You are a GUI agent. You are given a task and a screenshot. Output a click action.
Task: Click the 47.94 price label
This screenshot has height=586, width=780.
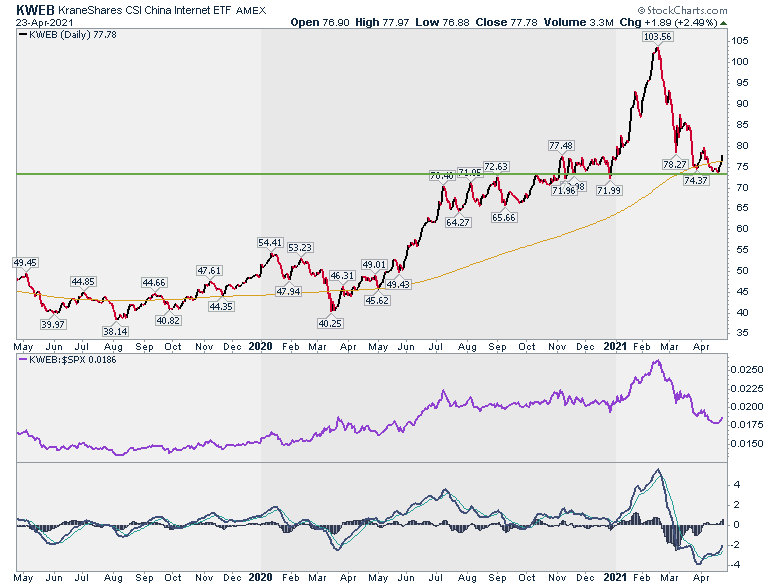(289, 291)
